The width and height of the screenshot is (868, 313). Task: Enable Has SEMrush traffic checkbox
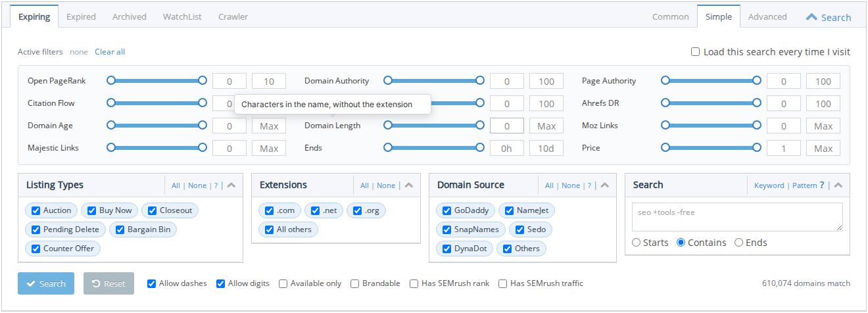pyautogui.click(x=503, y=283)
